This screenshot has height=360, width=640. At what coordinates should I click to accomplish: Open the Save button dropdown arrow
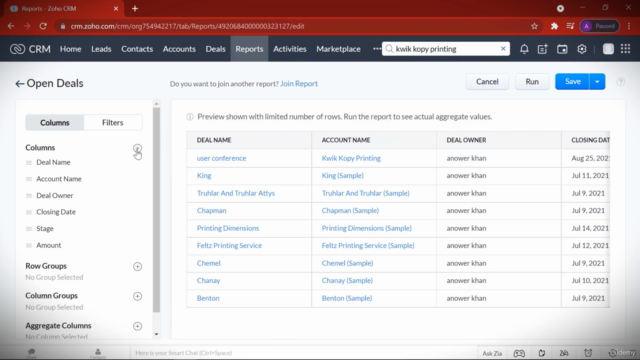click(x=597, y=82)
